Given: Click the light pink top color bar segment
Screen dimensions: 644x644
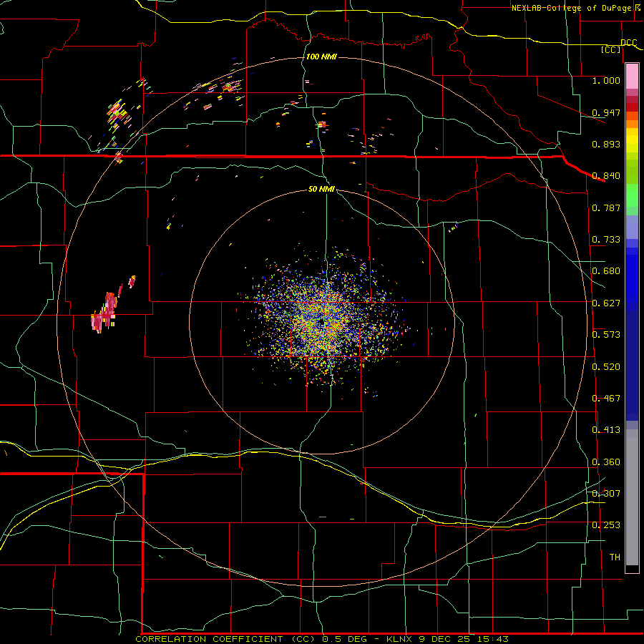Looking at the screenshot, I should point(632,76).
